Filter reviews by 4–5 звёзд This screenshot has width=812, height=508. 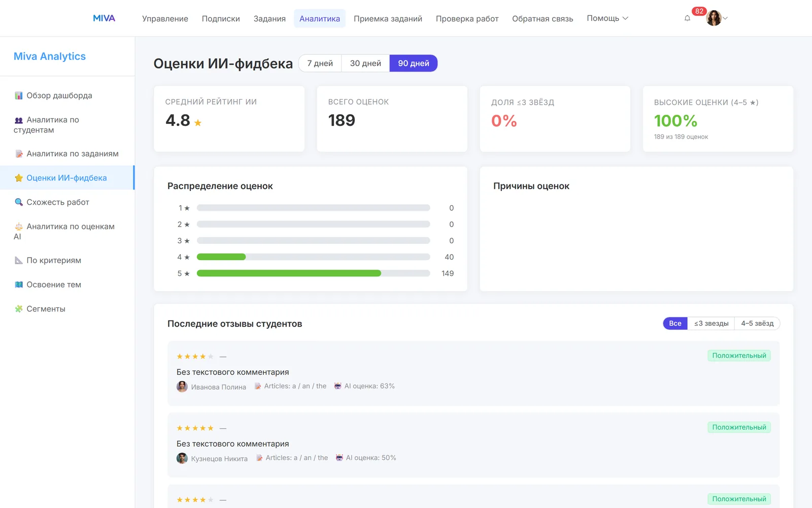point(757,324)
